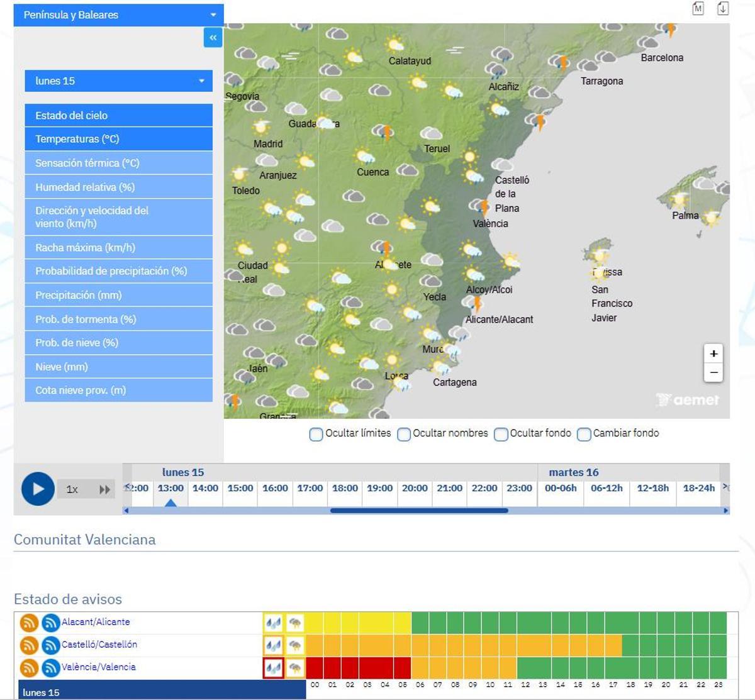Enable the Ocultar límites checkbox
755x700 pixels.
click(x=316, y=435)
